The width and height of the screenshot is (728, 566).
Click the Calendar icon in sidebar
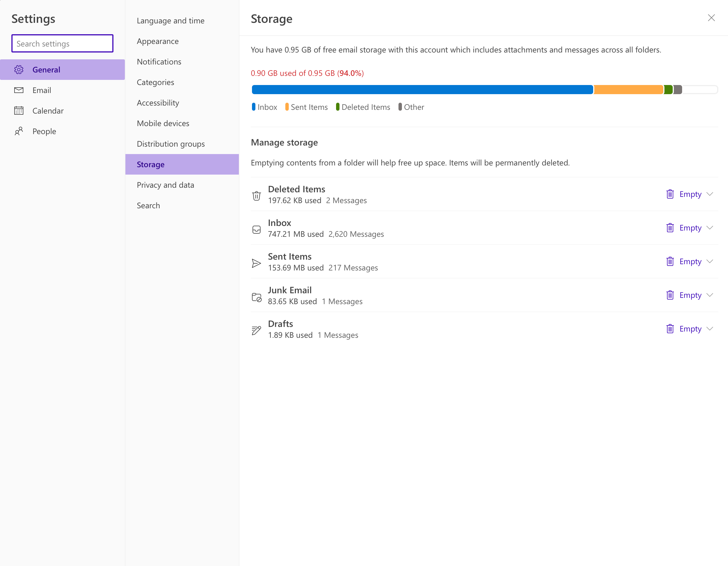(19, 111)
